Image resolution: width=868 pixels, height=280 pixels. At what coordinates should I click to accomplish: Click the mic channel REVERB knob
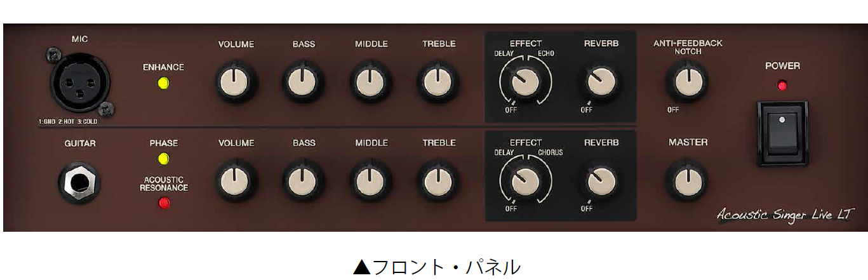600,81
